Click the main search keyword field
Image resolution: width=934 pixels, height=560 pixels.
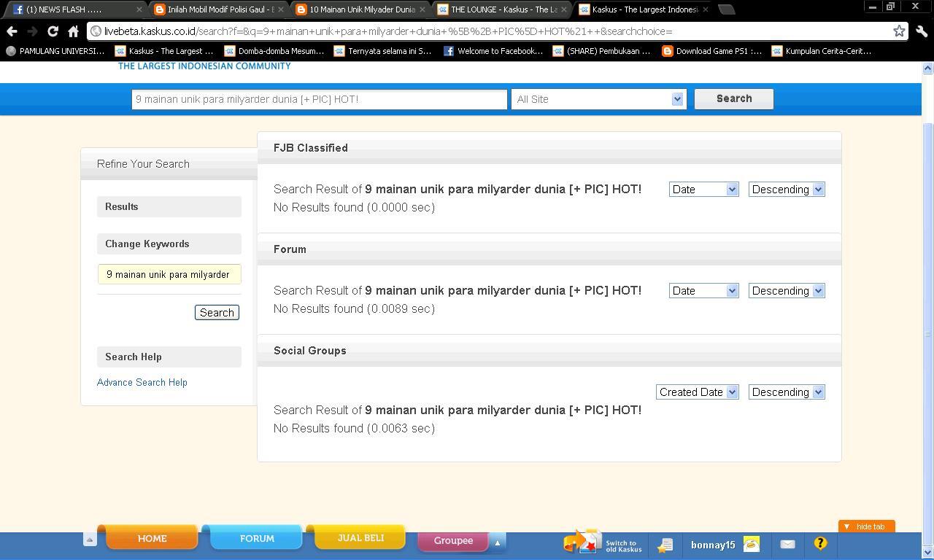(x=319, y=99)
